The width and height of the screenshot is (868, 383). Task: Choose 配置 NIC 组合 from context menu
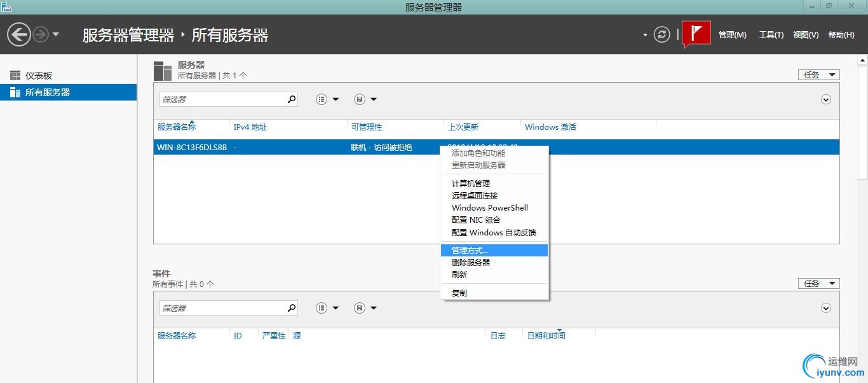[x=494, y=219]
